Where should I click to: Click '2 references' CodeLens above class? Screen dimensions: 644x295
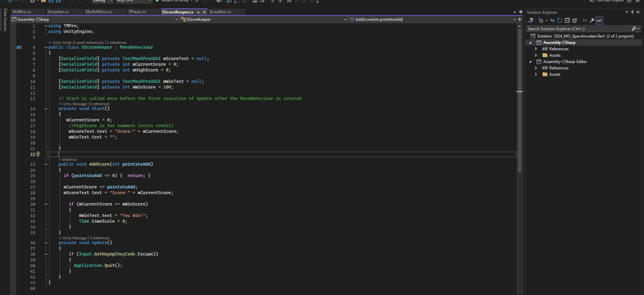click(116, 42)
